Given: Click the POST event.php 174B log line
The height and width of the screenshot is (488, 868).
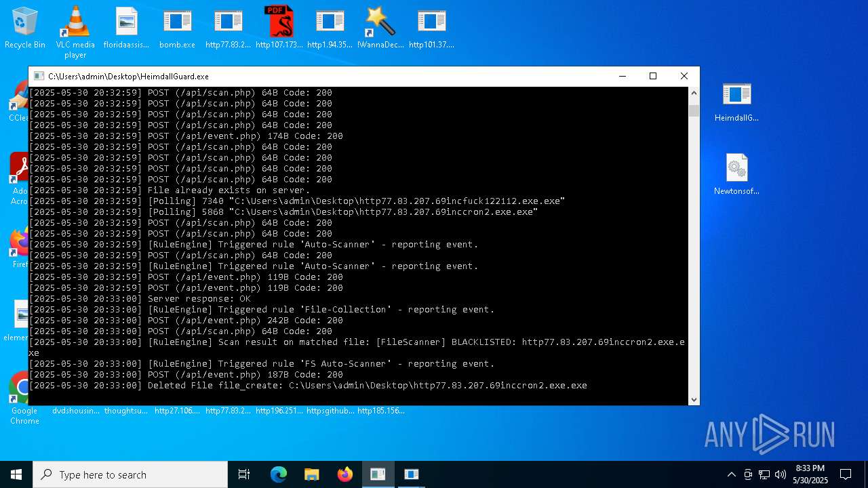Looking at the screenshot, I should [x=186, y=136].
